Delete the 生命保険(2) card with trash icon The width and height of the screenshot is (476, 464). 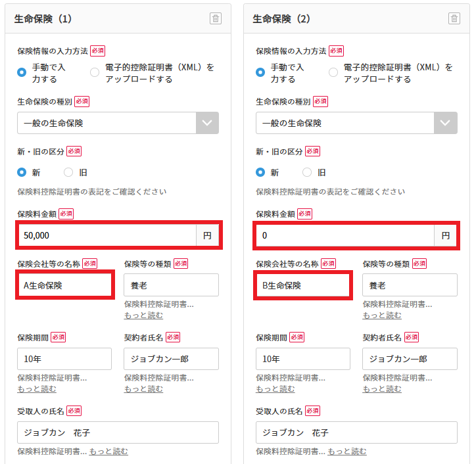click(x=454, y=18)
